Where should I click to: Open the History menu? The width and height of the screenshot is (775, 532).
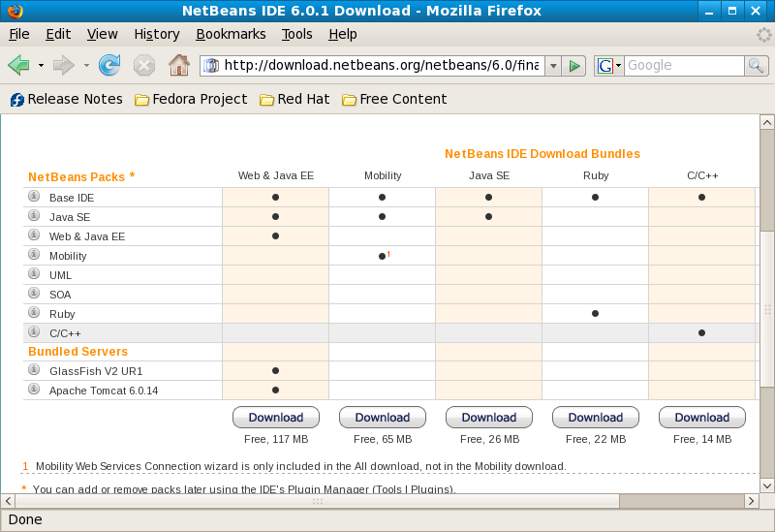click(x=157, y=34)
